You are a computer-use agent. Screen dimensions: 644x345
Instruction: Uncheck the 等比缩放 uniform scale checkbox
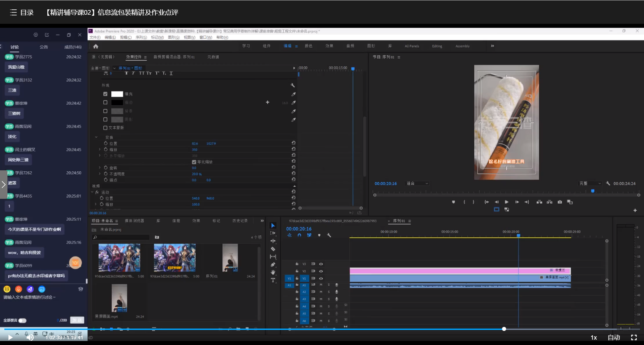pos(194,162)
